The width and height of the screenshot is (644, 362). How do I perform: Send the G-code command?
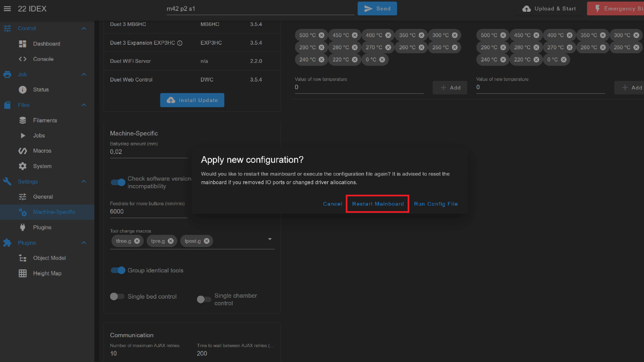377,9
